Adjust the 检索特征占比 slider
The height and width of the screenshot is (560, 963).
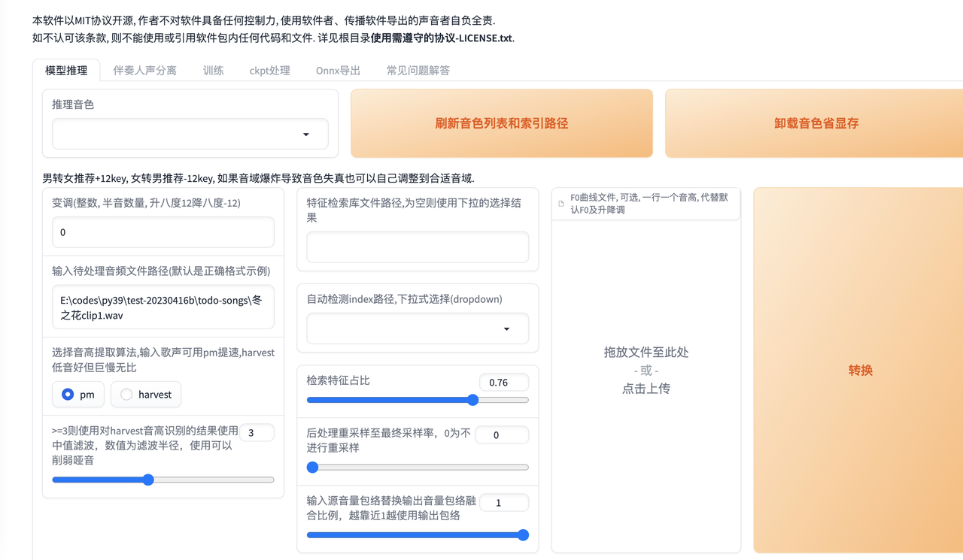tap(472, 400)
